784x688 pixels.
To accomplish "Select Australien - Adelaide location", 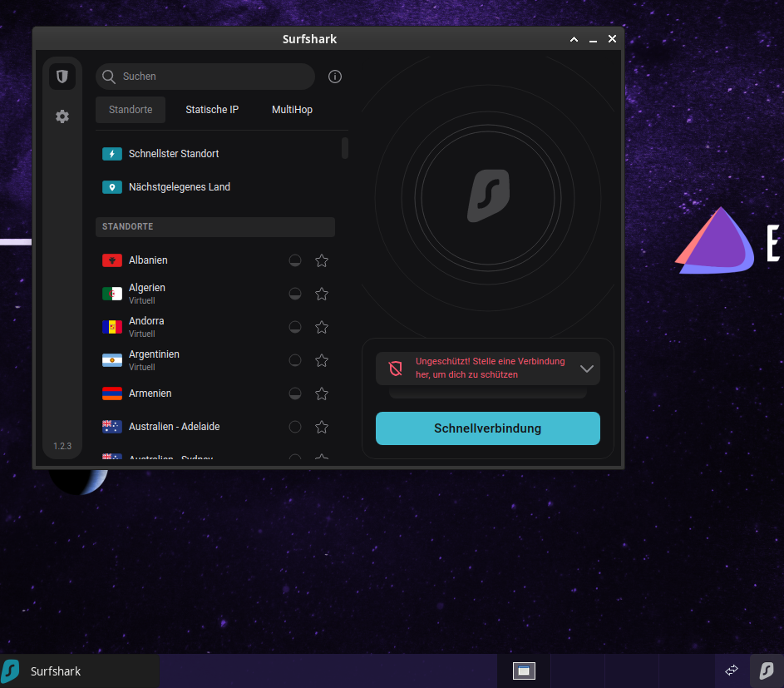I will (x=174, y=427).
